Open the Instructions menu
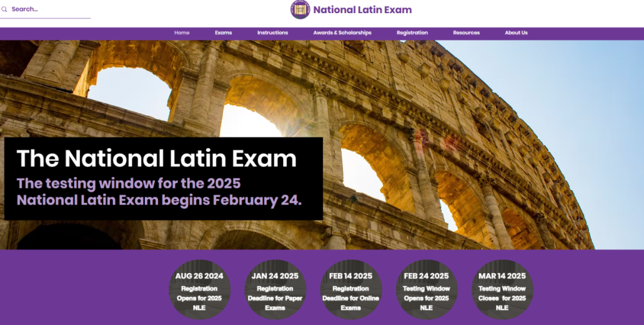Screen dimensions: 644x325 point(273,33)
